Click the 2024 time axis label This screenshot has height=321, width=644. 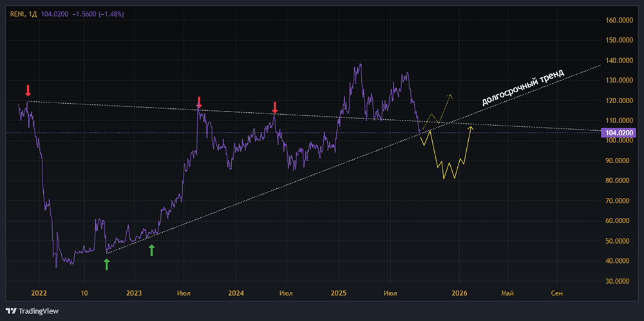(236, 293)
